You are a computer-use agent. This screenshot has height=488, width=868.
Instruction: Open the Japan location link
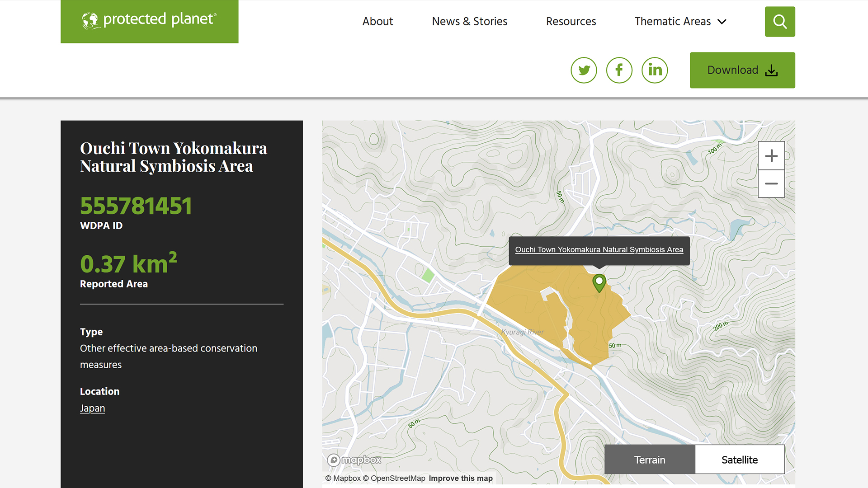92,408
